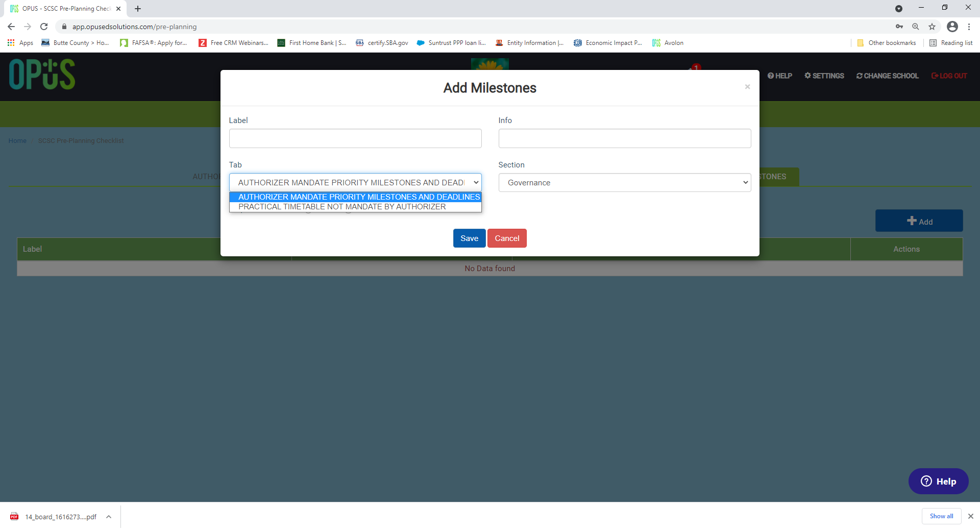Image resolution: width=980 pixels, height=531 pixels.
Task: Open the First Home Bank bookmark
Action: [312, 43]
